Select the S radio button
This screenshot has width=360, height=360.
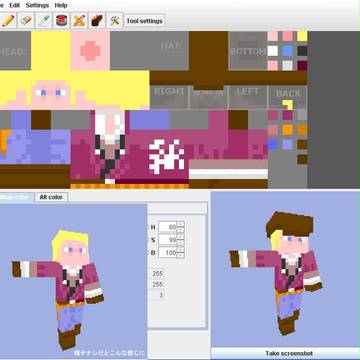coord(147,240)
